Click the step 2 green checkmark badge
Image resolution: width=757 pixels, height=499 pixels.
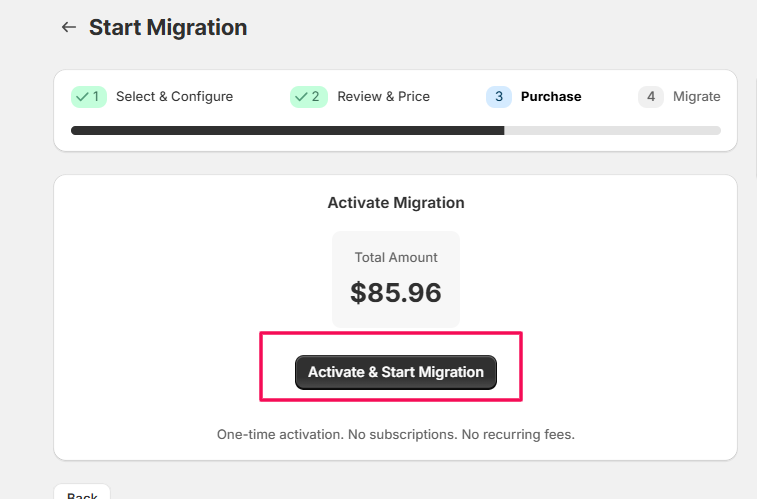pos(308,97)
